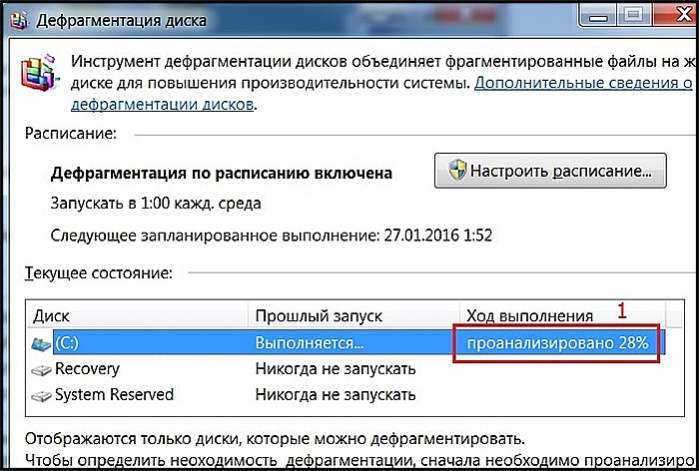Select the (C:) disk row

pyautogui.click(x=348, y=343)
